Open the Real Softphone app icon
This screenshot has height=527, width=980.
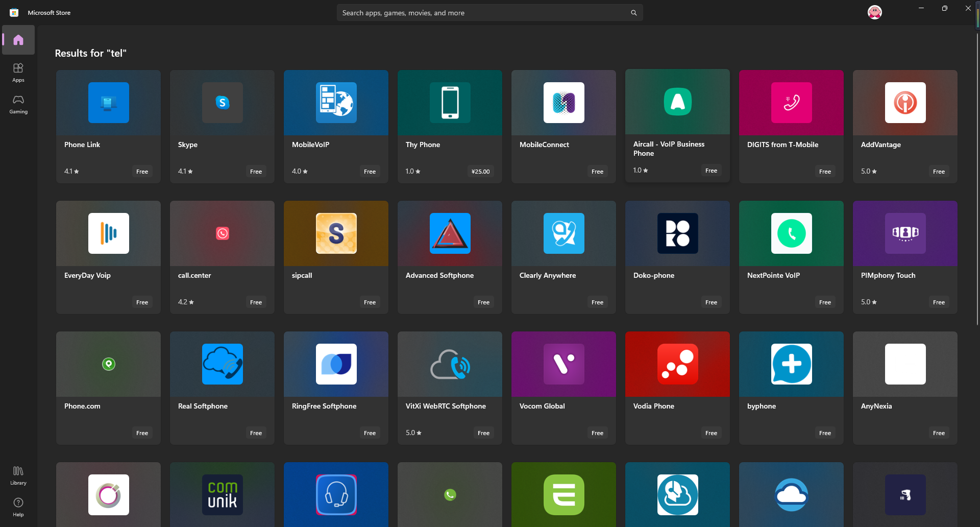223,364
